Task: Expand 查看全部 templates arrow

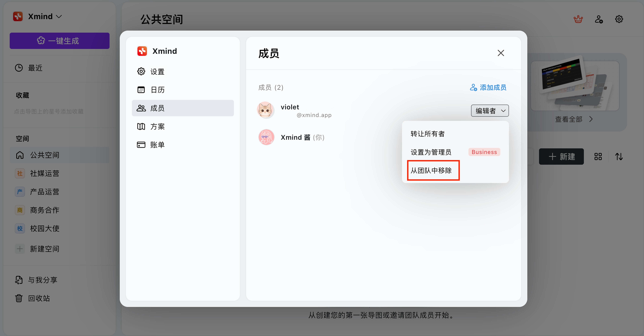Action: [591, 119]
